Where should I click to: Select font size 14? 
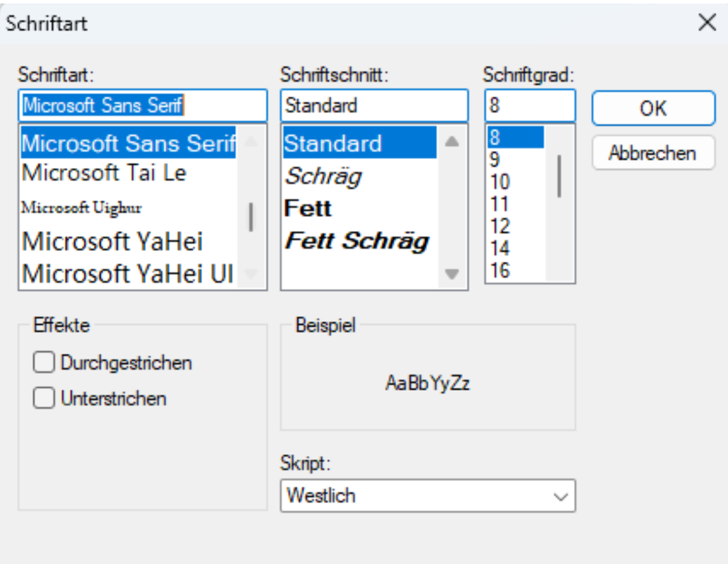pyautogui.click(x=515, y=248)
